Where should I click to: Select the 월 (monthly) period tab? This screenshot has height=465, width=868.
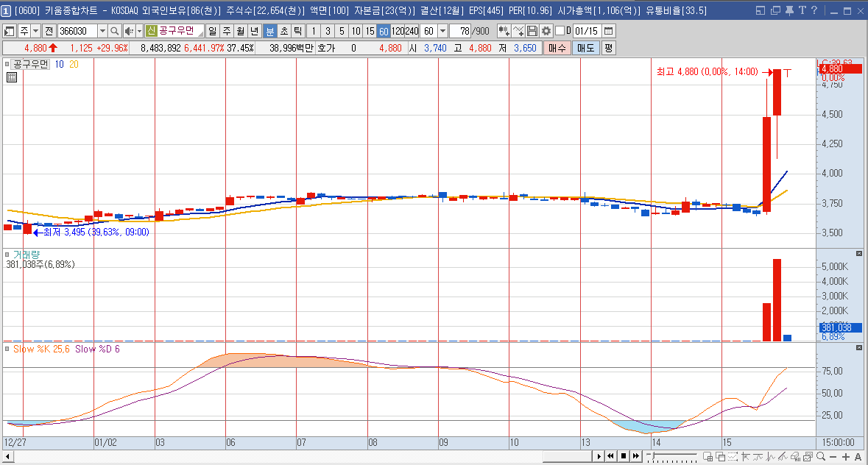click(x=241, y=32)
